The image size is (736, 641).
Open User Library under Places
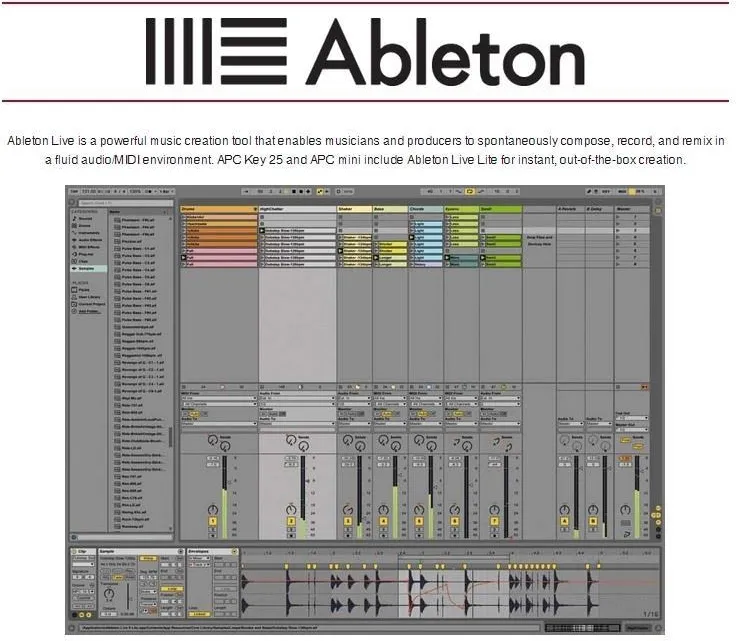coord(89,297)
